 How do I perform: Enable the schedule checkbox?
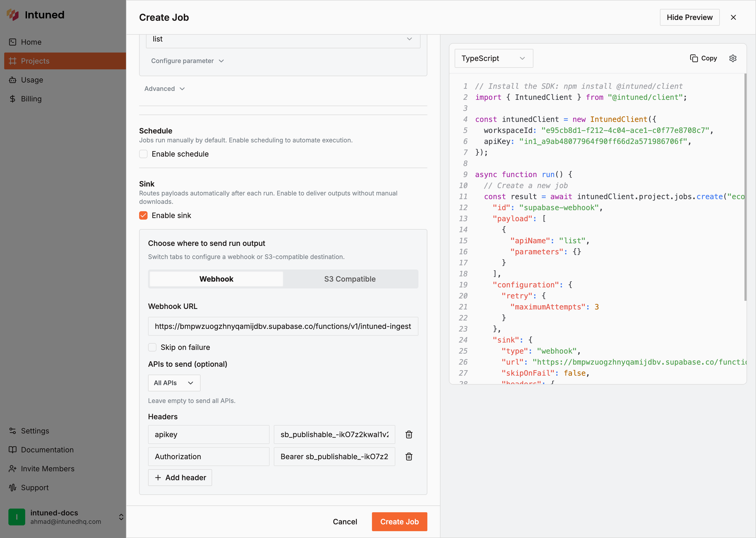(x=143, y=154)
